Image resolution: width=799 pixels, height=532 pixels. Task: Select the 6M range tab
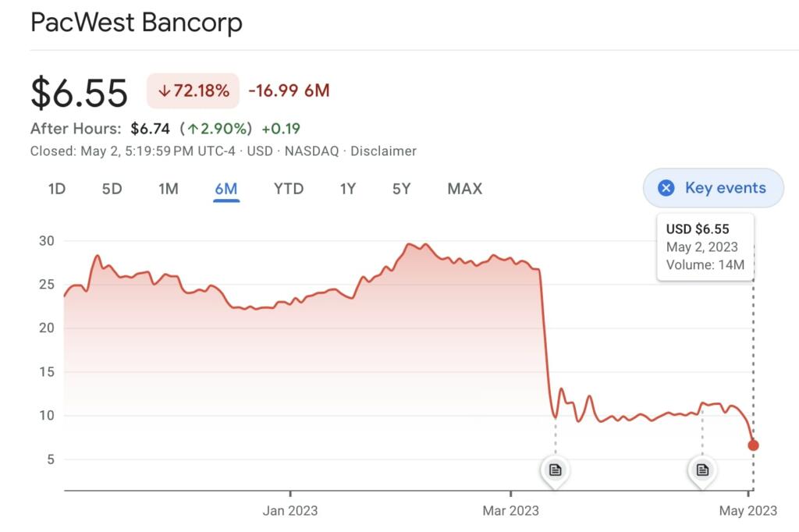coord(226,189)
